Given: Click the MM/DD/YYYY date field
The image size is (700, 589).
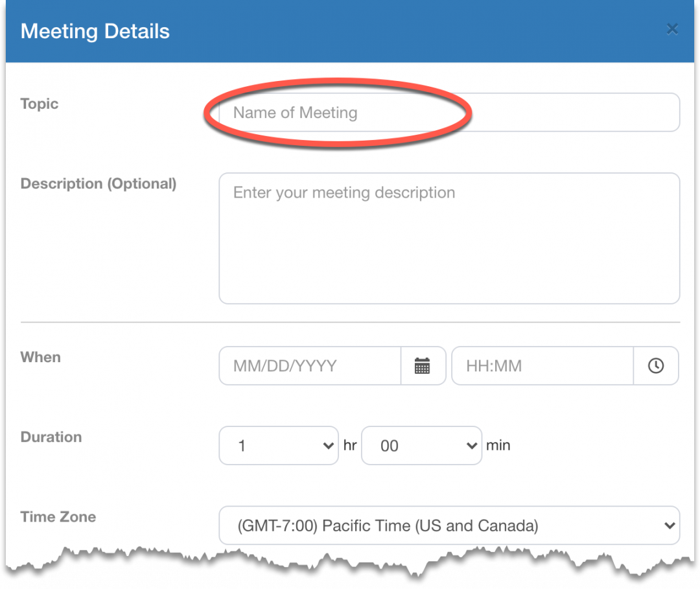Looking at the screenshot, I should (x=310, y=366).
